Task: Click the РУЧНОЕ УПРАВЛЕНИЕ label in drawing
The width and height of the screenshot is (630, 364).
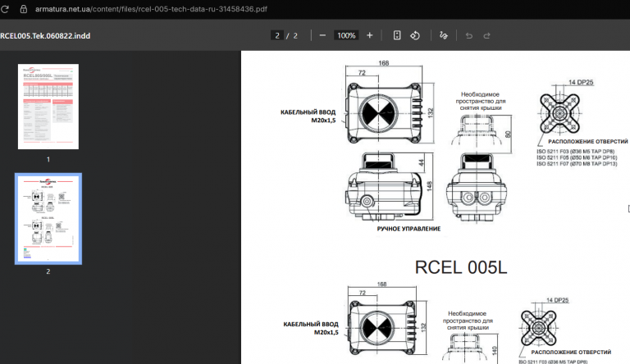Action: [409, 229]
